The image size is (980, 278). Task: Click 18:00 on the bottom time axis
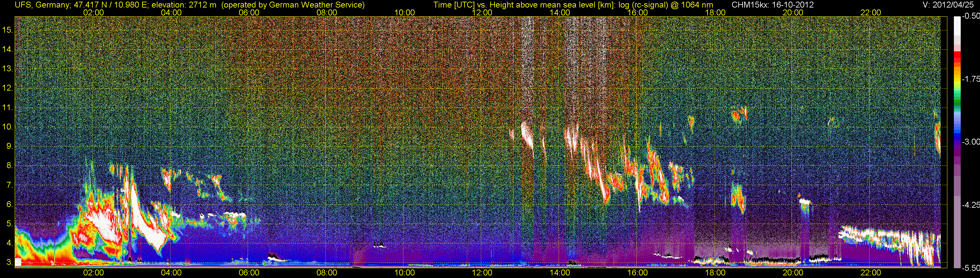(x=715, y=273)
